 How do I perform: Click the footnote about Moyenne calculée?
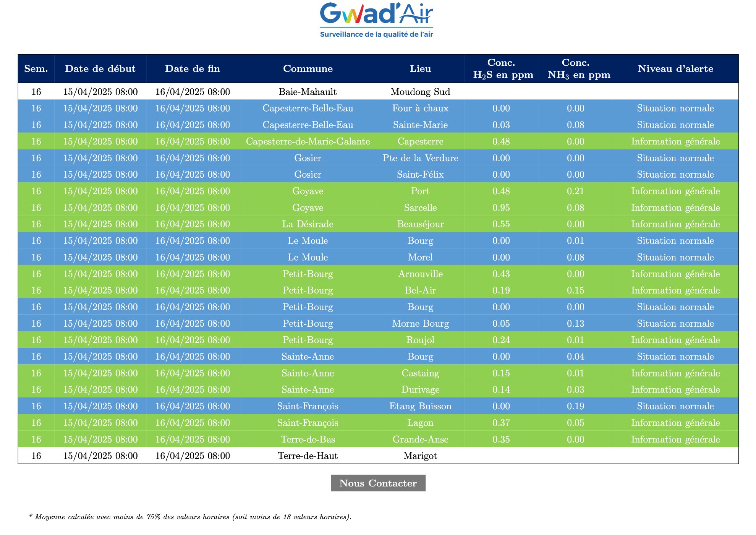pyautogui.click(x=190, y=517)
